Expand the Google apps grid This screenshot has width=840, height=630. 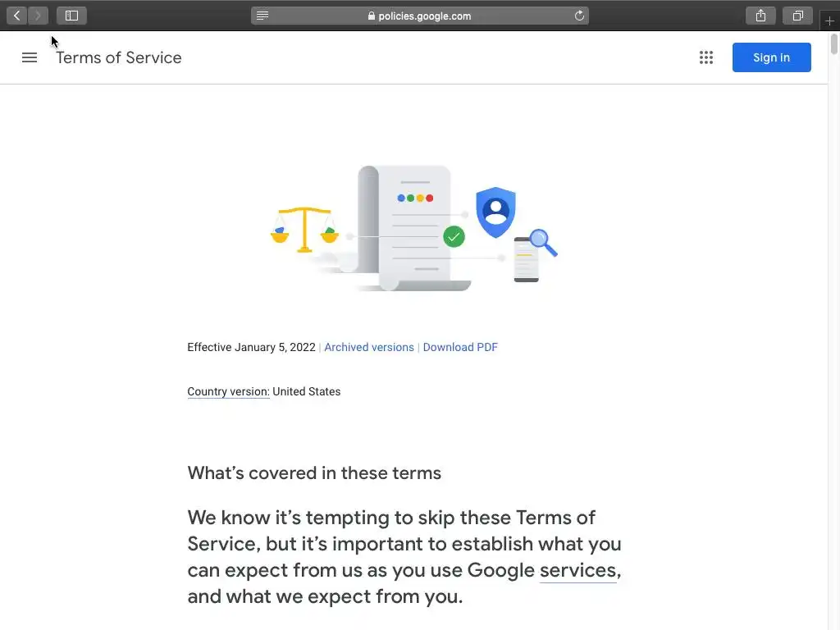click(x=705, y=57)
